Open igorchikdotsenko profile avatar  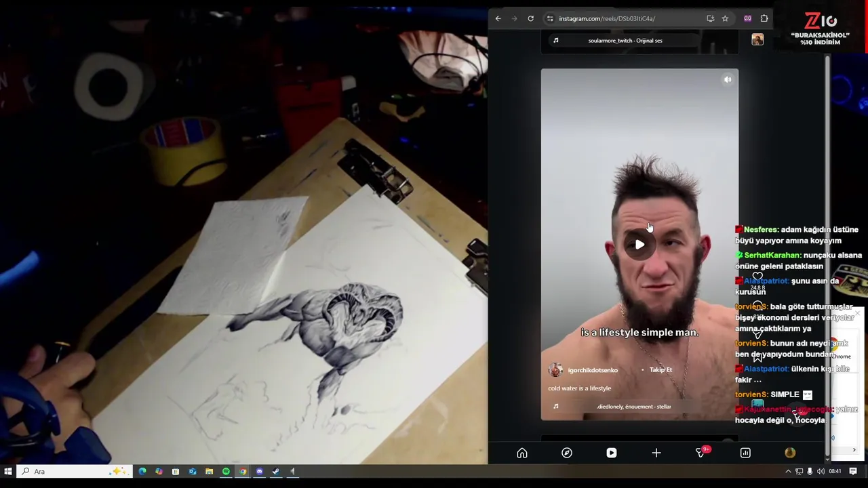point(555,370)
